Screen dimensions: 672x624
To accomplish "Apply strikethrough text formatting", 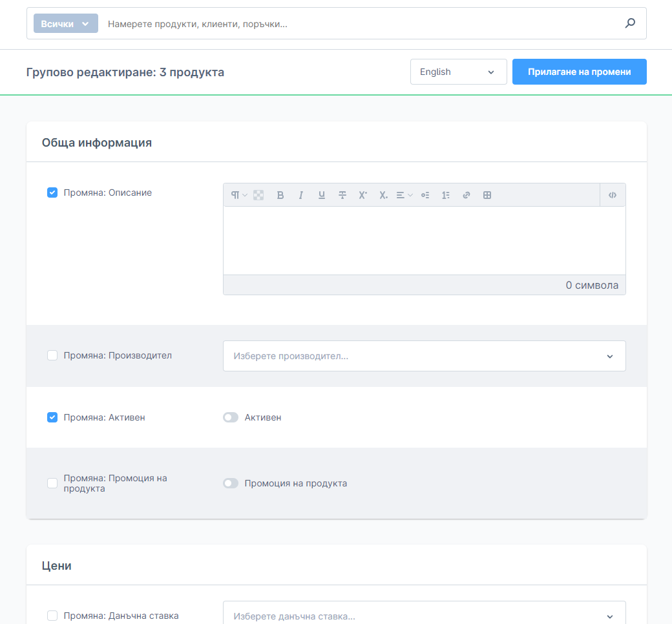I will 342,195.
